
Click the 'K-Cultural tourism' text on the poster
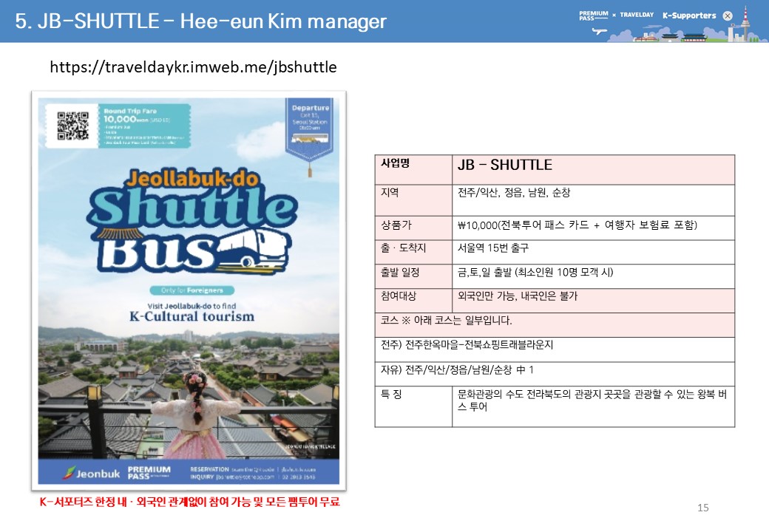pyautogui.click(x=192, y=316)
